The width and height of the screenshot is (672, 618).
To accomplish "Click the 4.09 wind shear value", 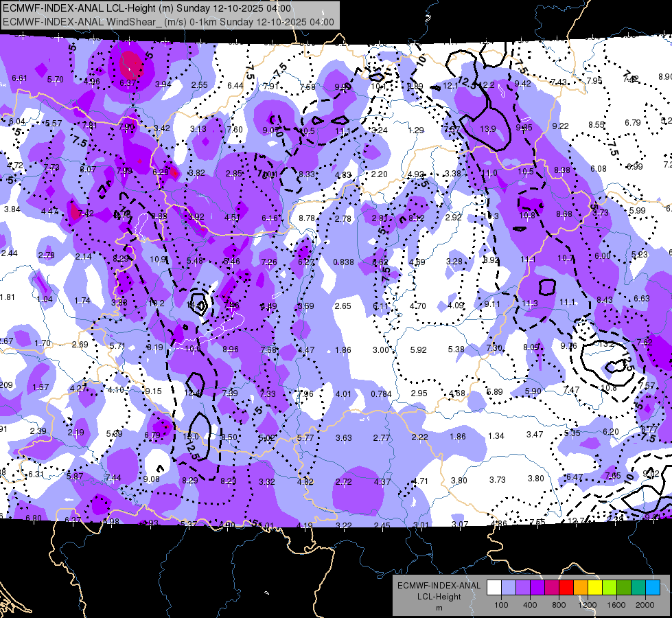I will point(456,306).
